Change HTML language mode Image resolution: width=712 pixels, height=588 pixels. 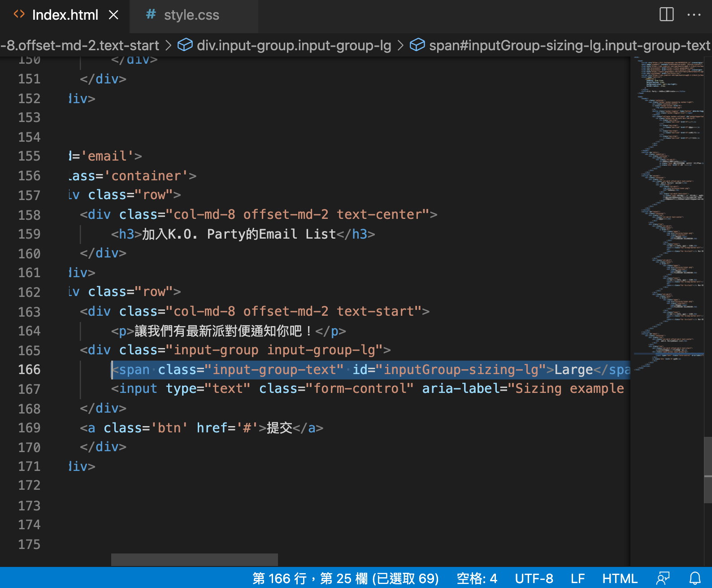[620, 578]
